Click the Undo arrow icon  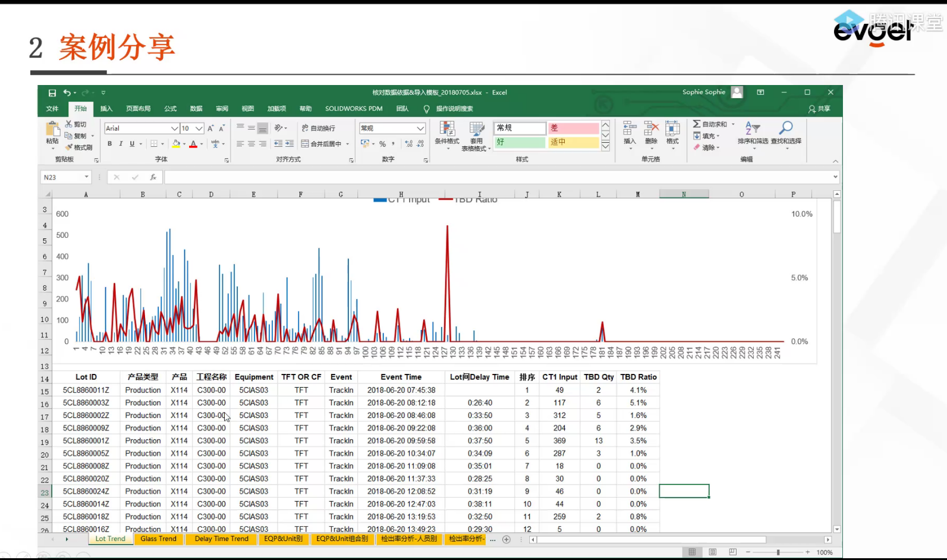67,93
